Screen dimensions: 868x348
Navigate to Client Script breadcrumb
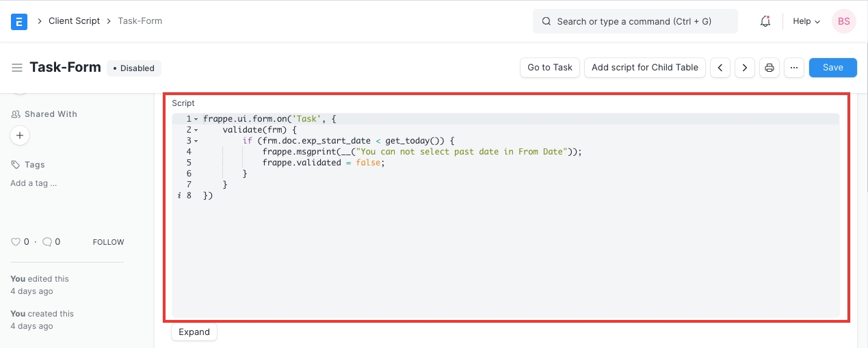click(74, 21)
